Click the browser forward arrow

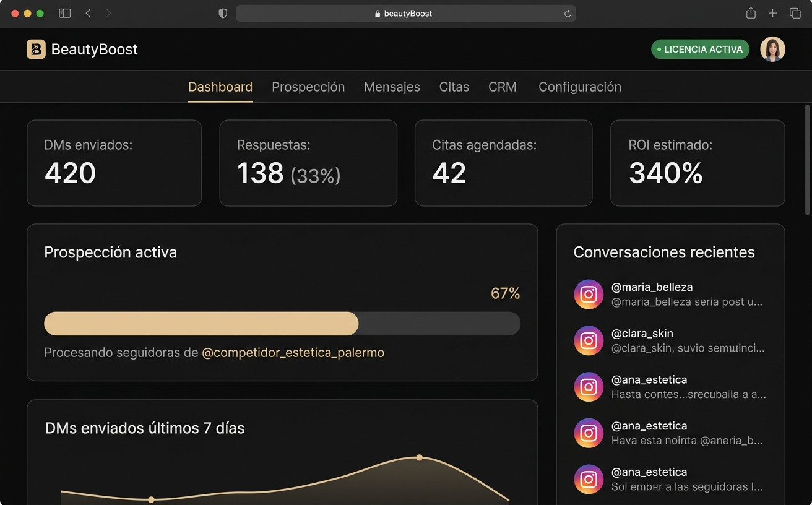pos(109,13)
